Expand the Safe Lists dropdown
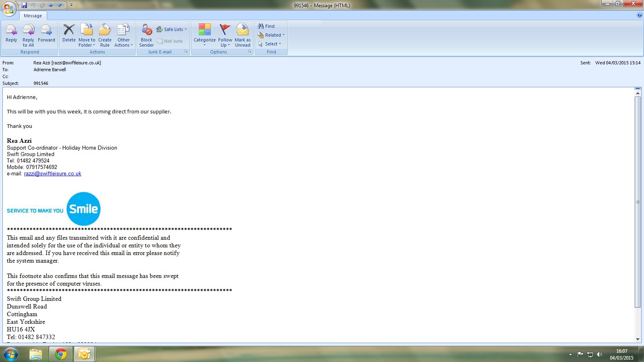 [172, 29]
